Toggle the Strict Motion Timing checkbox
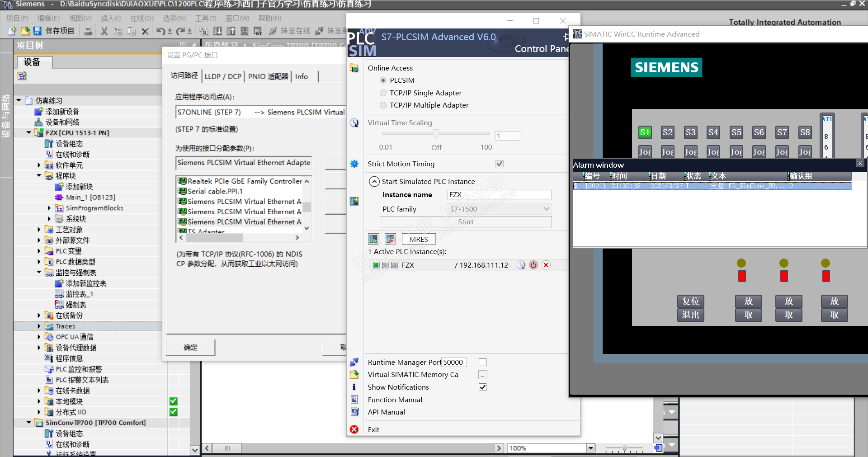The width and height of the screenshot is (868, 457). click(x=500, y=164)
